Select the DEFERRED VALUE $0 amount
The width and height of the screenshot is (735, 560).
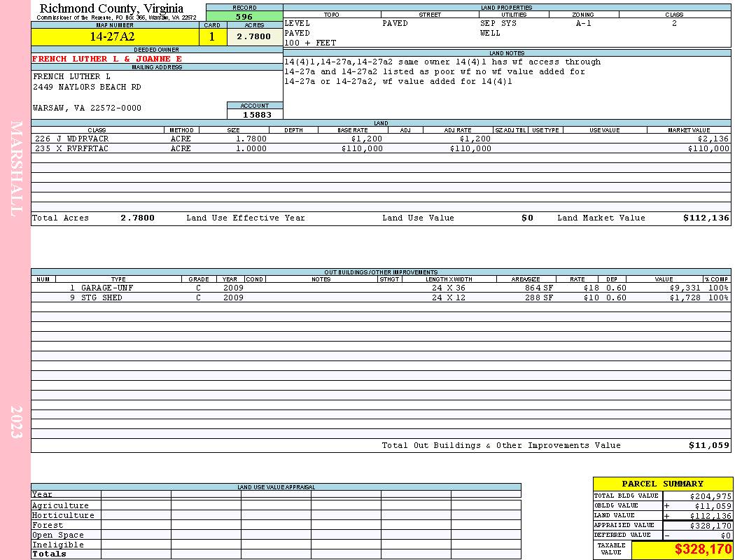pyautogui.click(x=726, y=535)
